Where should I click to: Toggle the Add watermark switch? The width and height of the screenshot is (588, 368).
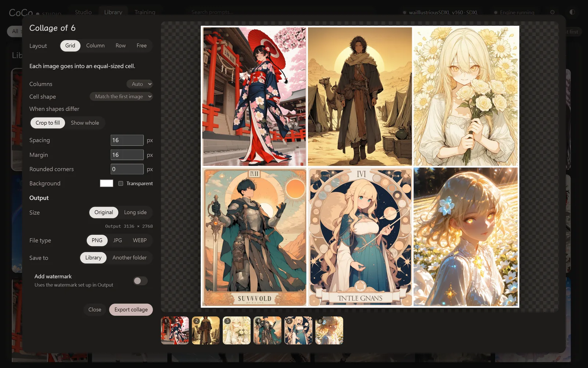(x=140, y=281)
